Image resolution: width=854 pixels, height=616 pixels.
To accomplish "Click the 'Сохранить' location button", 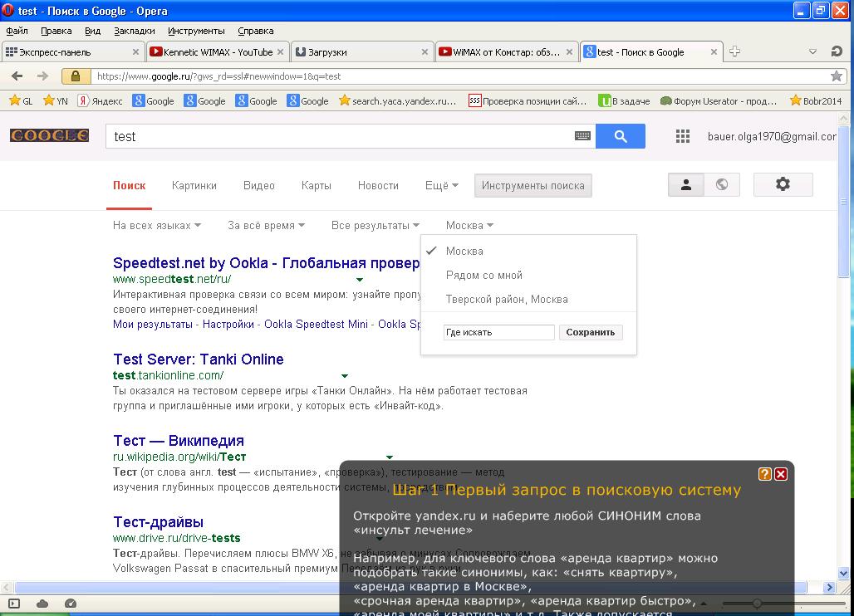I will click(x=591, y=332).
